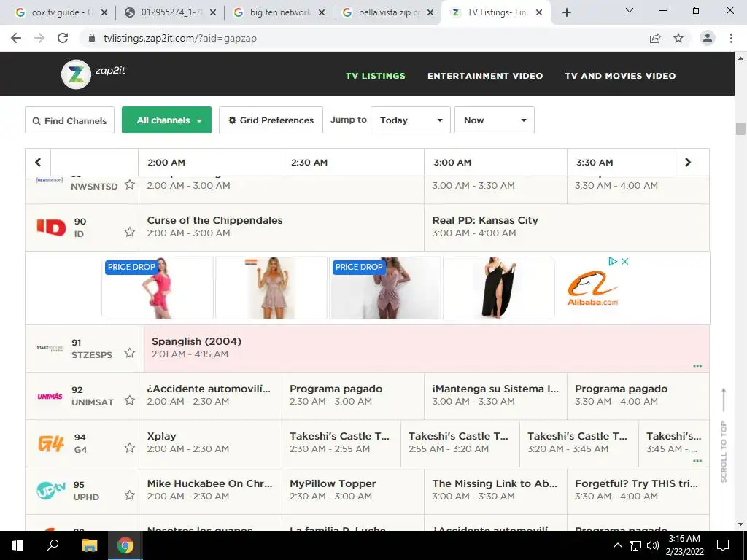Click the browser forward arrow

[x=39, y=38]
